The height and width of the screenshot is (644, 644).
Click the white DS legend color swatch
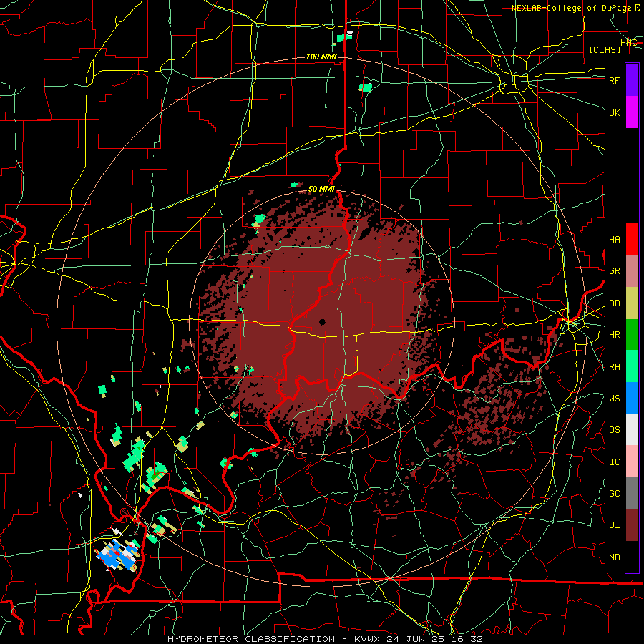pyautogui.click(x=632, y=429)
